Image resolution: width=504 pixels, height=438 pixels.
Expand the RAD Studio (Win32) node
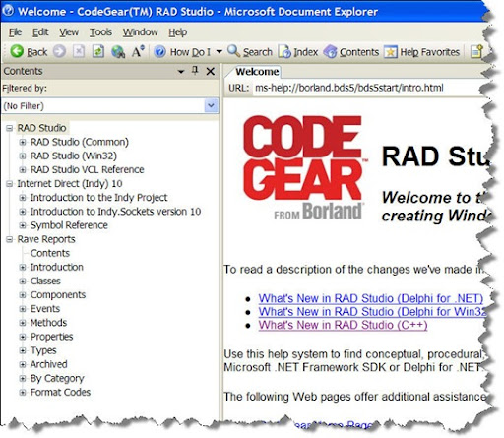click(23, 156)
